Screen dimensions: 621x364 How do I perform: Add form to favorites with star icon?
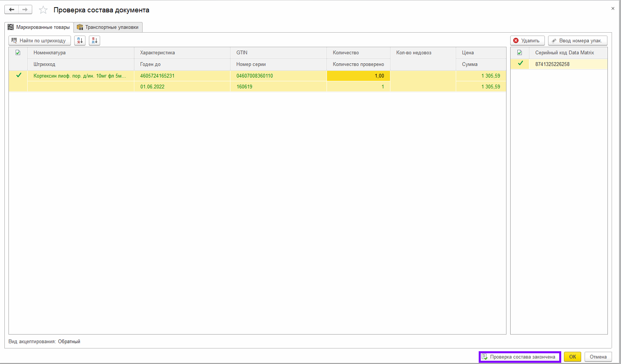43,10
